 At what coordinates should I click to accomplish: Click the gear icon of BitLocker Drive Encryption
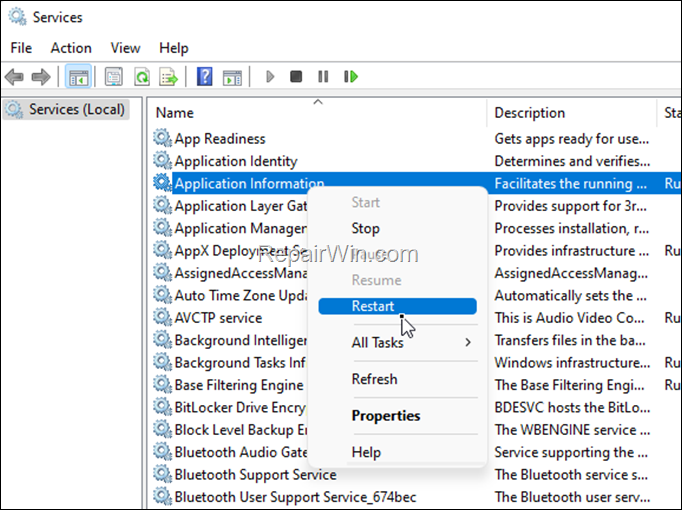162,407
